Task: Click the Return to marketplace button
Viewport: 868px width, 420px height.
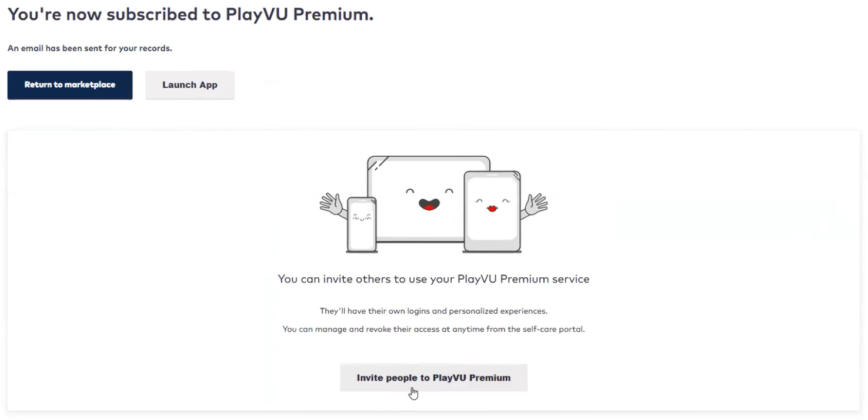Action: tap(70, 85)
